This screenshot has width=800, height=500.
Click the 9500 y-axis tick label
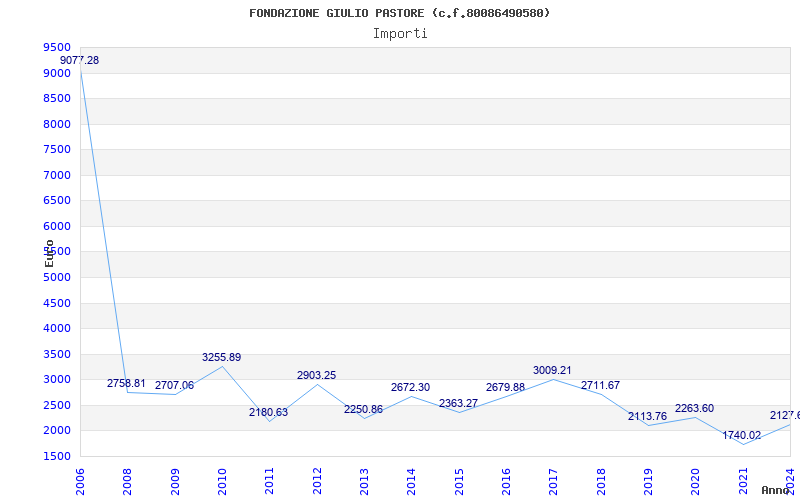(x=57, y=47)
